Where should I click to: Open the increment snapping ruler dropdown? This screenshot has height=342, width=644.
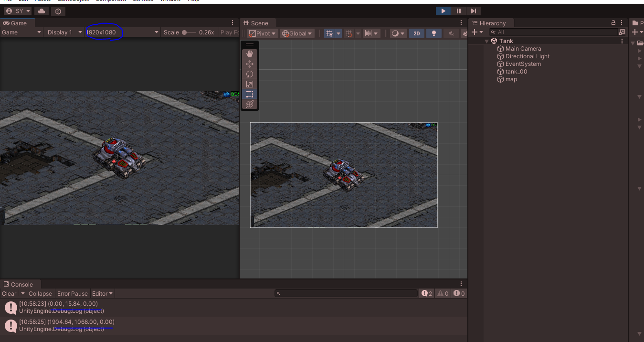point(371,33)
